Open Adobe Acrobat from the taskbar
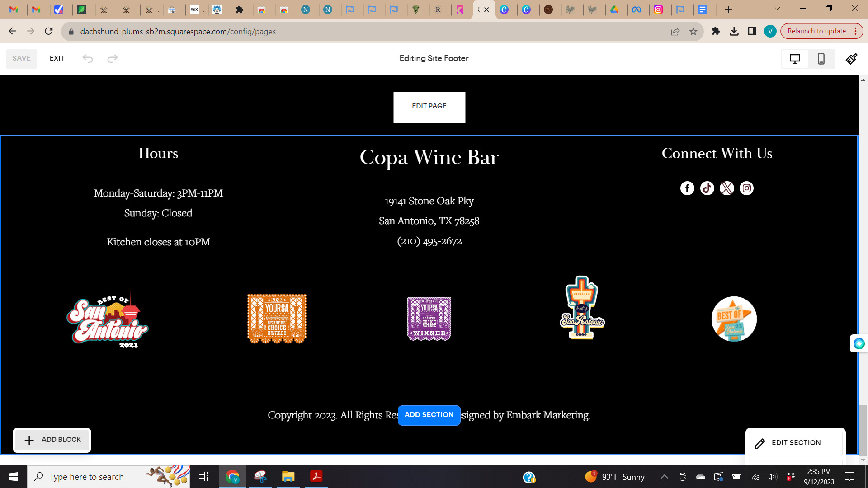 pos(316,477)
